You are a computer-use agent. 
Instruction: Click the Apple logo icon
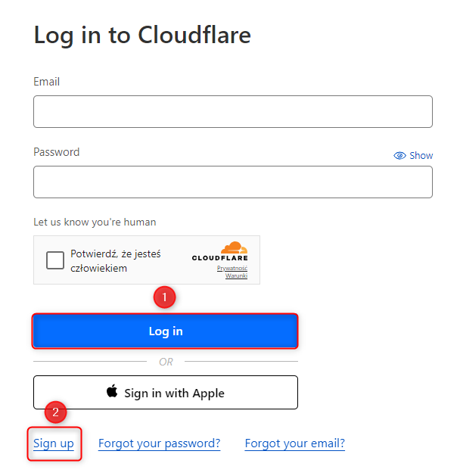tap(112, 390)
